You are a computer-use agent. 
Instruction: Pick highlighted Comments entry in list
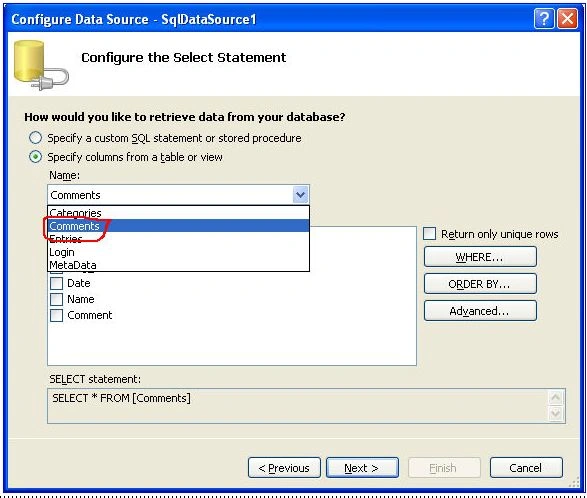[x=178, y=226]
